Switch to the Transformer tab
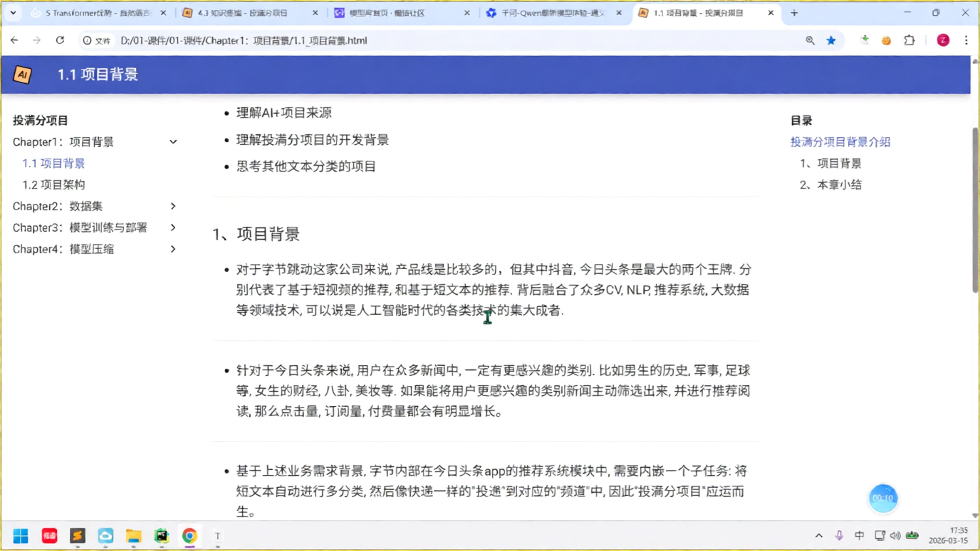Screen dimensions: 980x551 98,13
